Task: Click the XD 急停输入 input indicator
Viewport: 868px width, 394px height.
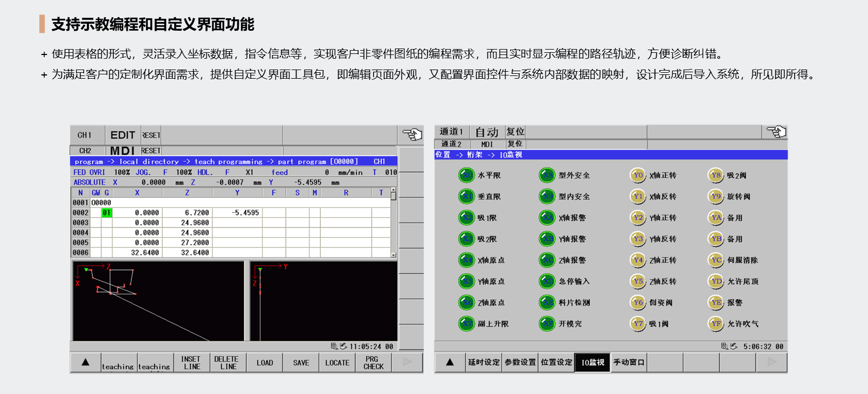Action: point(547,281)
